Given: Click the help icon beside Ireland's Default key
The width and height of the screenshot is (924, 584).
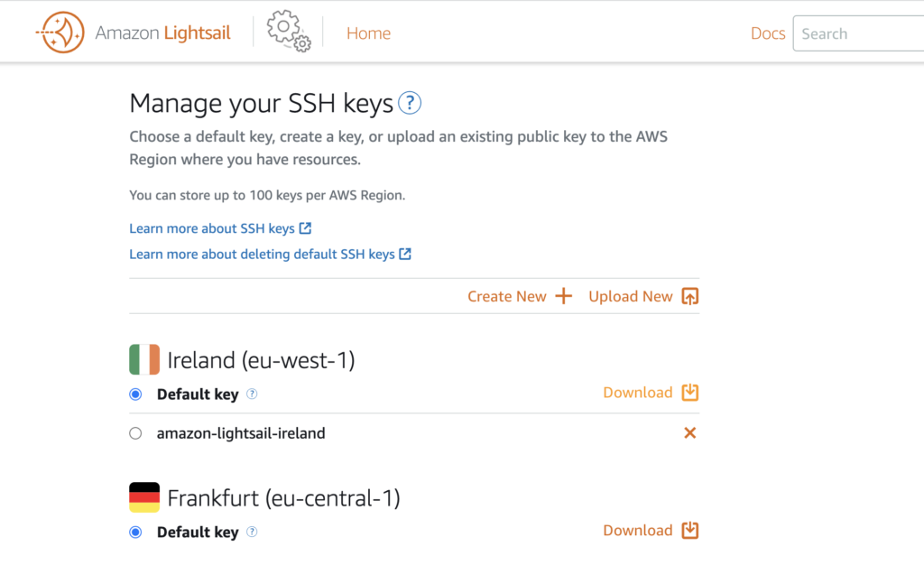Looking at the screenshot, I should pyautogui.click(x=252, y=394).
